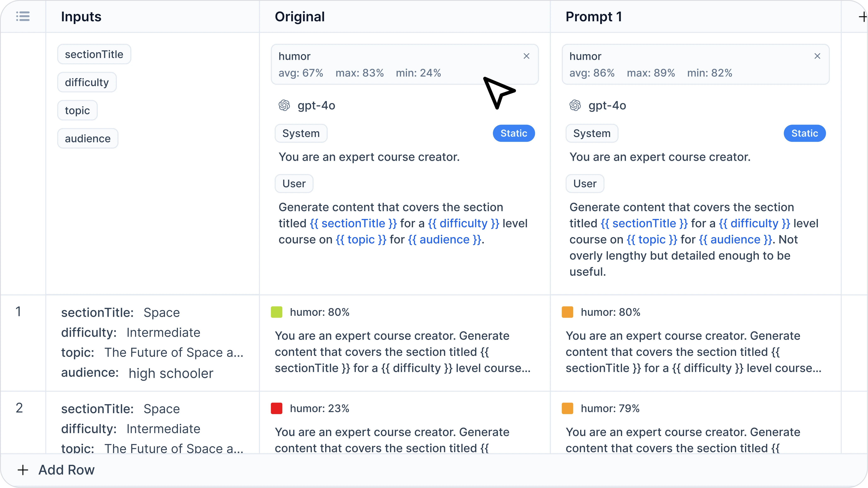
Task: Select the System role label in Original
Action: coord(301,133)
